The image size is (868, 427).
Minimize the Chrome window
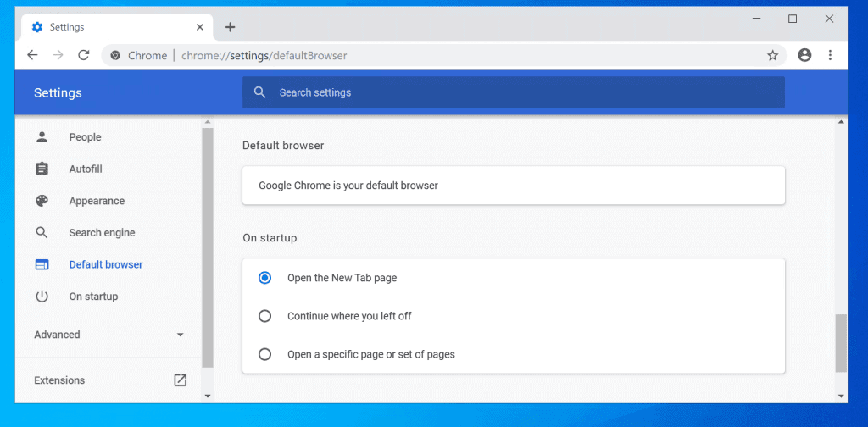756,19
